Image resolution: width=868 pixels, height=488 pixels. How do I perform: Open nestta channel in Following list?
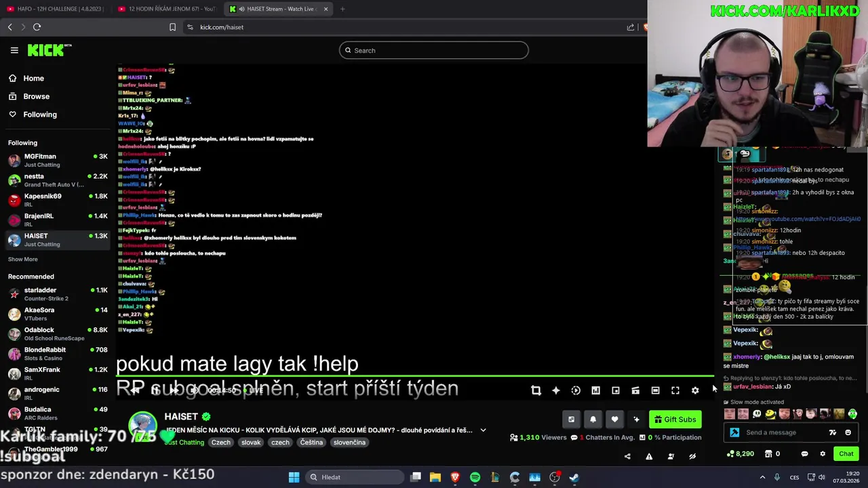(58, 180)
